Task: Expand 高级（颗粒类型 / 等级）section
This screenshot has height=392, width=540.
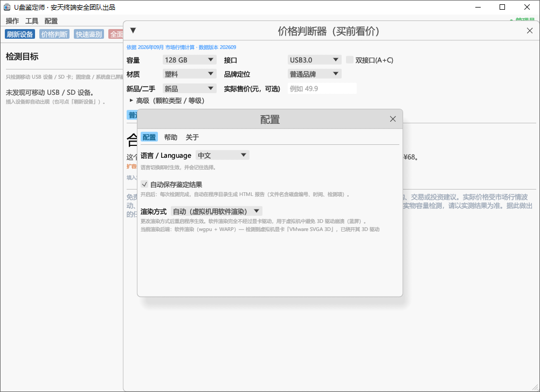Action: (168, 101)
